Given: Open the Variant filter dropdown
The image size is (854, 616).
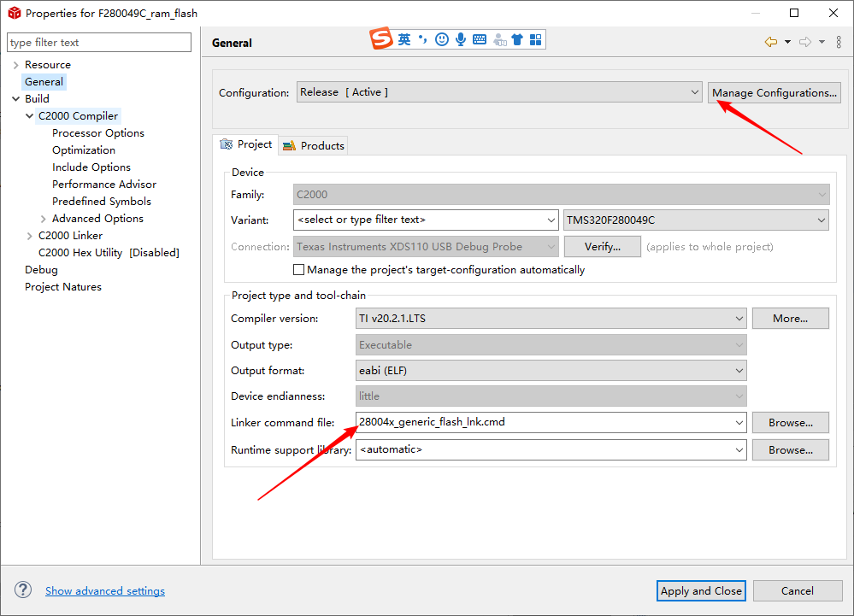Looking at the screenshot, I should [426, 220].
